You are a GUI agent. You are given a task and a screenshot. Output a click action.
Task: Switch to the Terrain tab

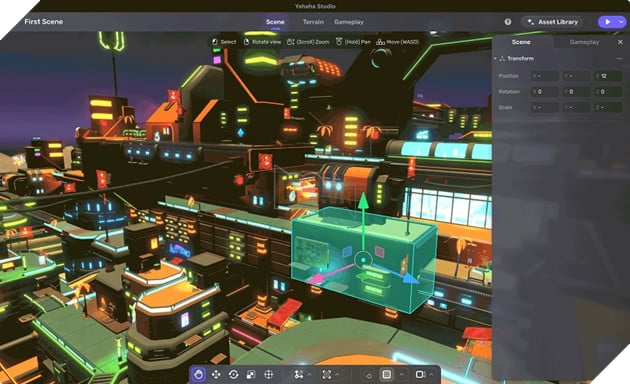pyautogui.click(x=313, y=22)
